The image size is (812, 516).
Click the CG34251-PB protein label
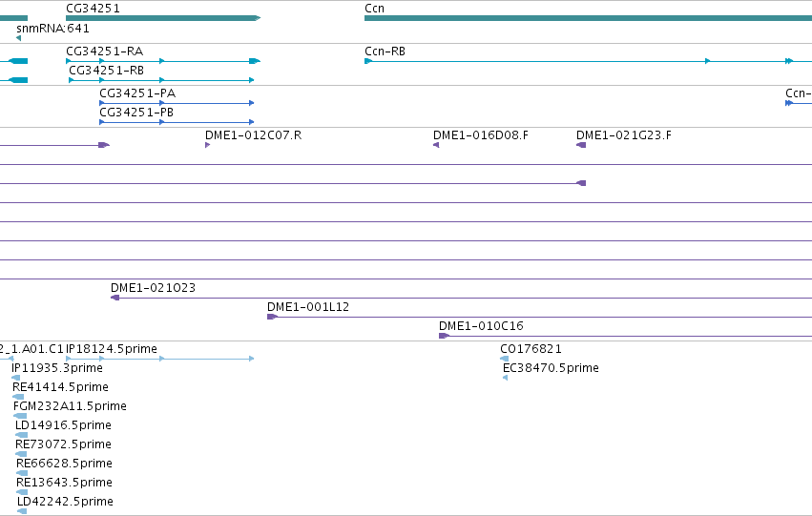pos(136,113)
